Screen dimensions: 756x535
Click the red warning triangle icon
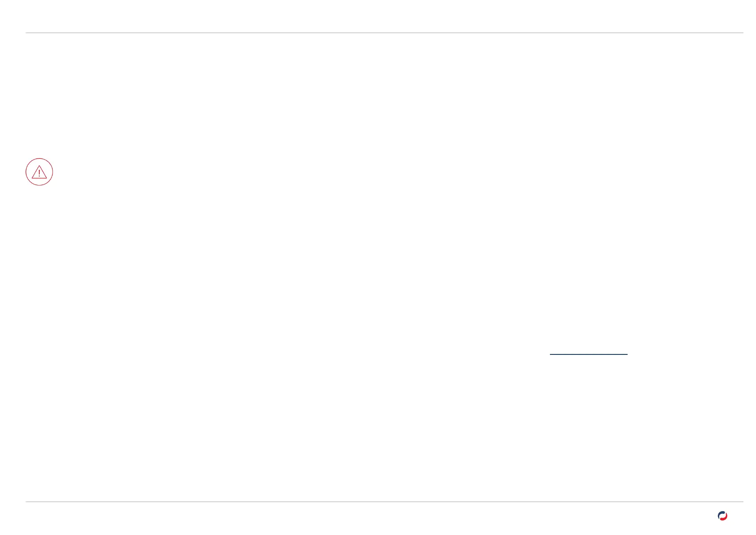coord(40,172)
